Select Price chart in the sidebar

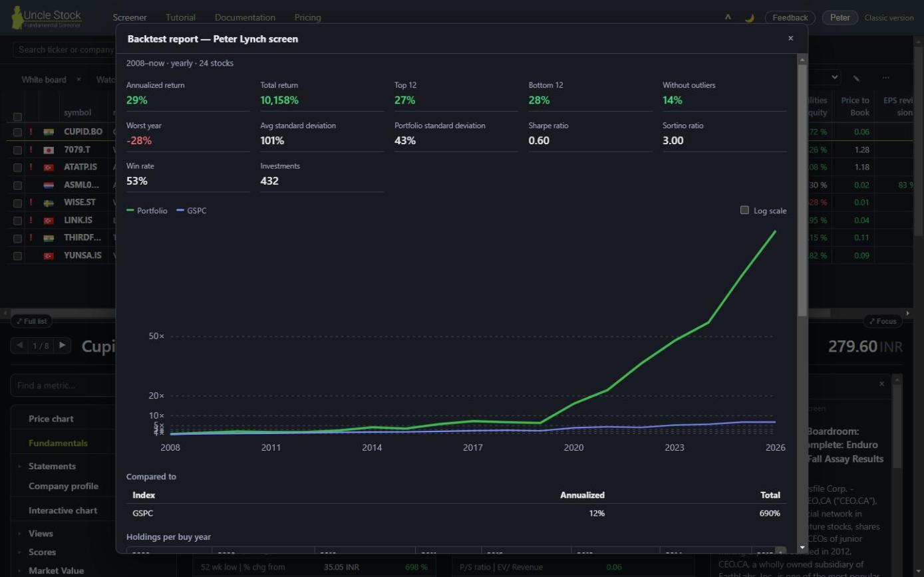pos(51,419)
